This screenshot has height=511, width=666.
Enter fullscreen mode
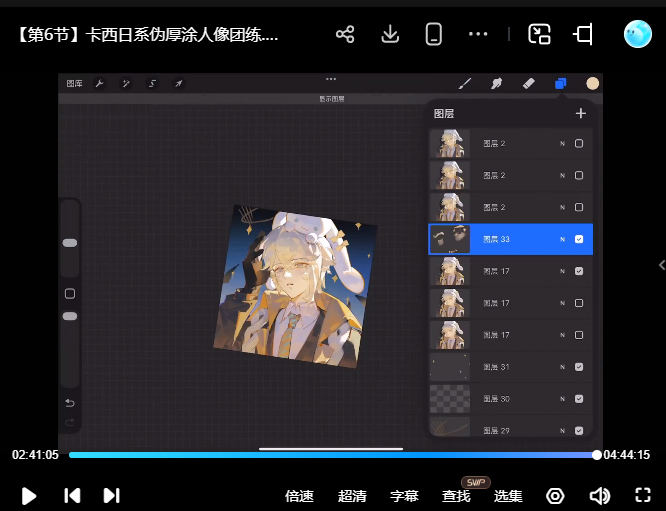point(643,495)
